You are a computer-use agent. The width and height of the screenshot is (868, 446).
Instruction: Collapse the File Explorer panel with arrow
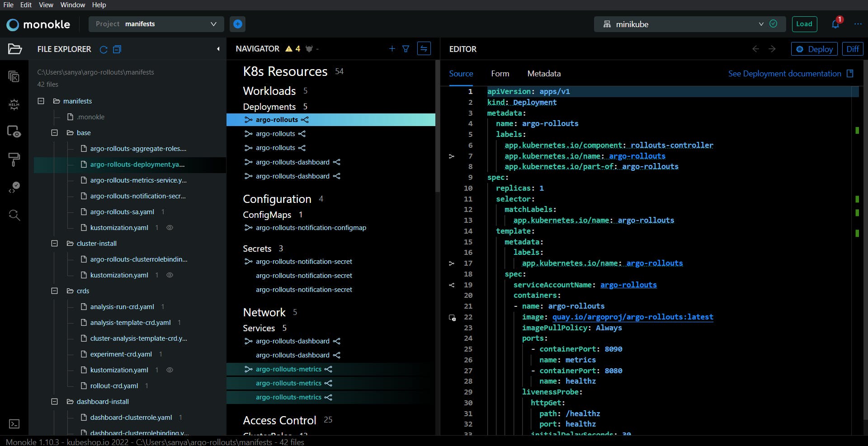218,49
